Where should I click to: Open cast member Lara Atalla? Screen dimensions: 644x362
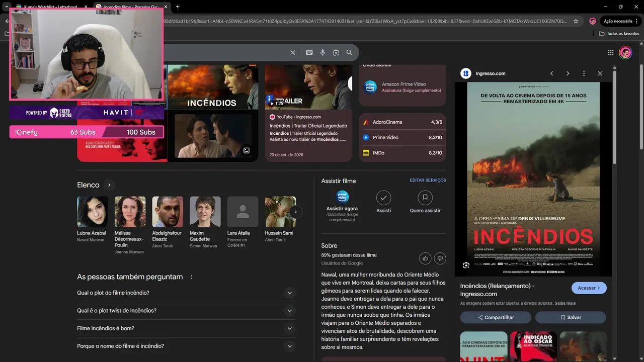tap(243, 222)
